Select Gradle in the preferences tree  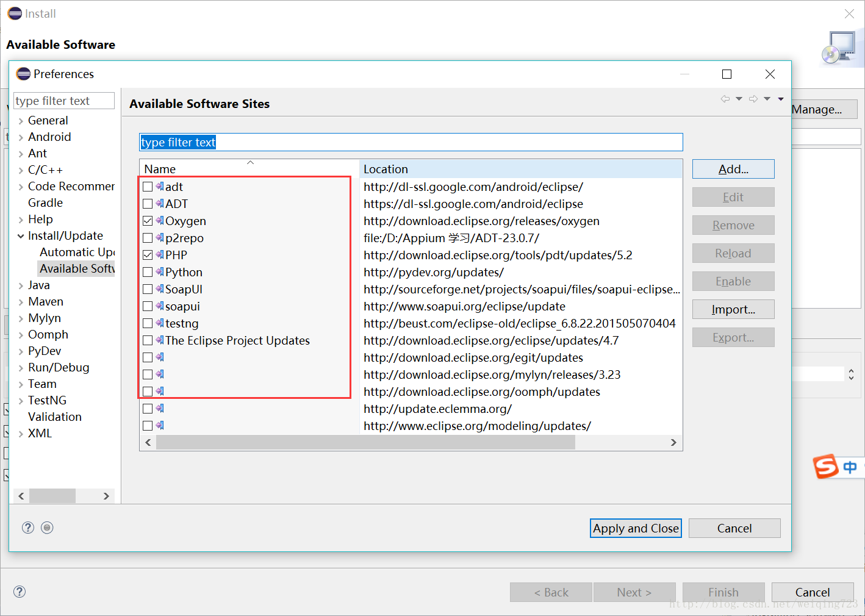click(45, 202)
